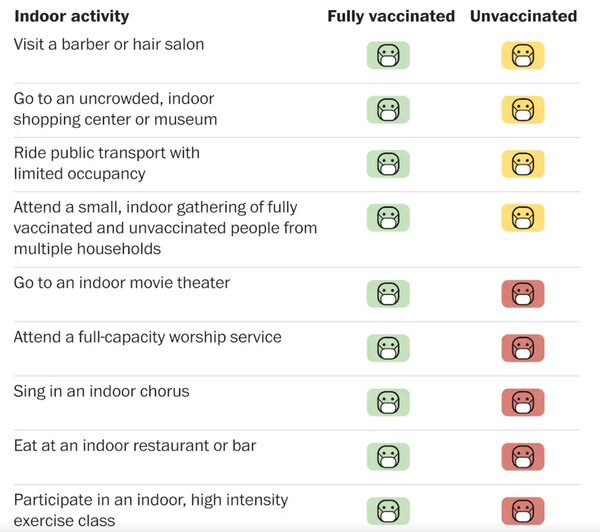
Task: Select red mask icon for full-capacity worship service
Action: pos(523,348)
